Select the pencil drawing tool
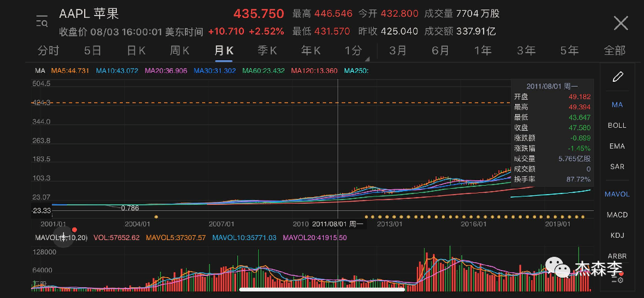The image size is (644, 298). point(618,76)
